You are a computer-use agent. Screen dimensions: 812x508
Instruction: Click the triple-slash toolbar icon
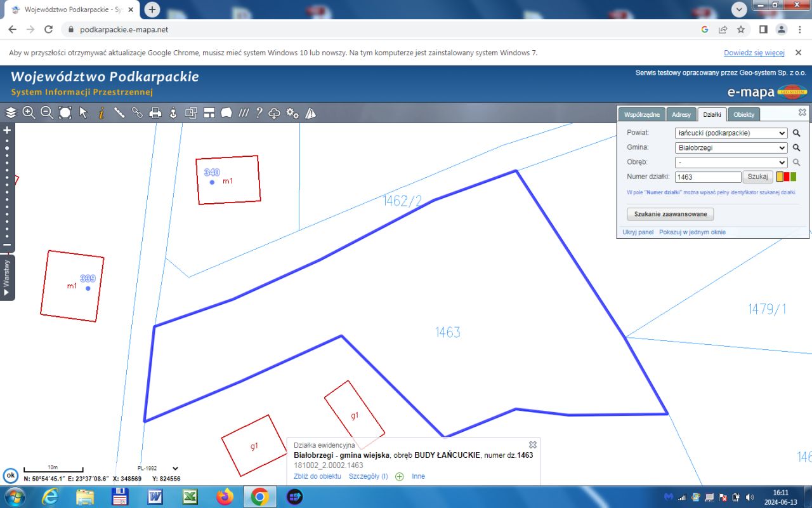click(x=244, y=113)
